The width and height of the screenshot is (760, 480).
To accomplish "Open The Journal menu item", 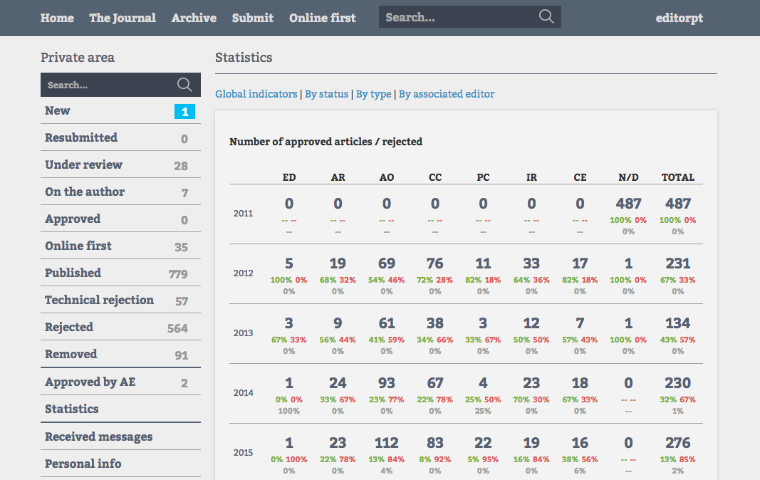I will pos(123,18).
